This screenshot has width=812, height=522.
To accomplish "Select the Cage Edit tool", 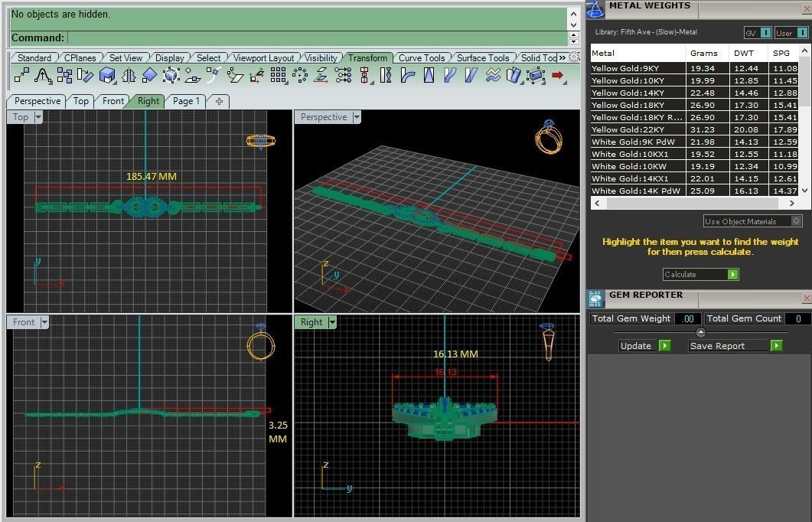I will (x=536, y=76).
